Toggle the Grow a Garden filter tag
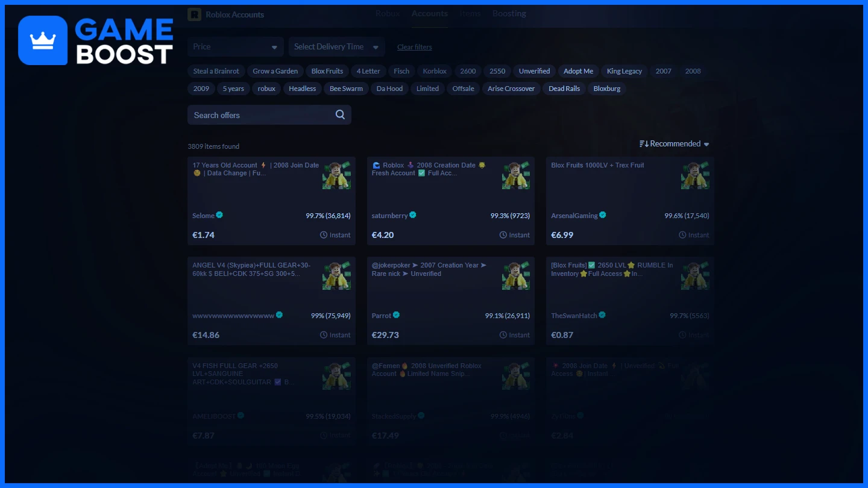The image size is (868, 488). click(x=275, y=71)
